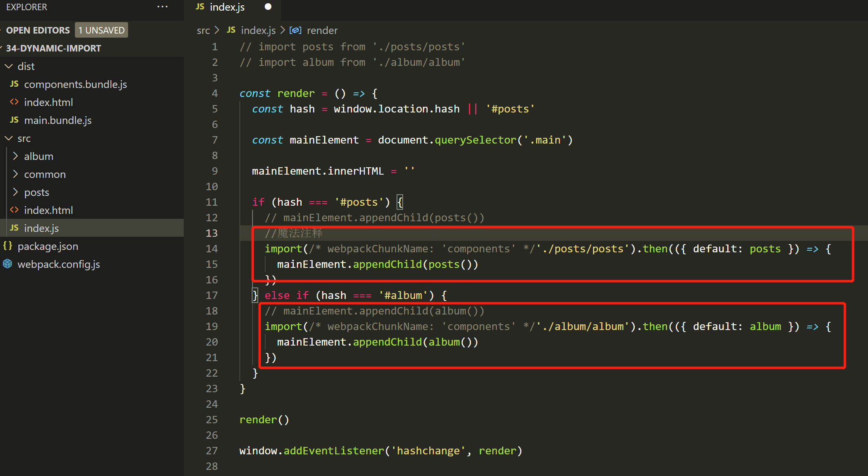Click the unsaved dot on index.js tab

pyautogui.click(x=268, y=7)
